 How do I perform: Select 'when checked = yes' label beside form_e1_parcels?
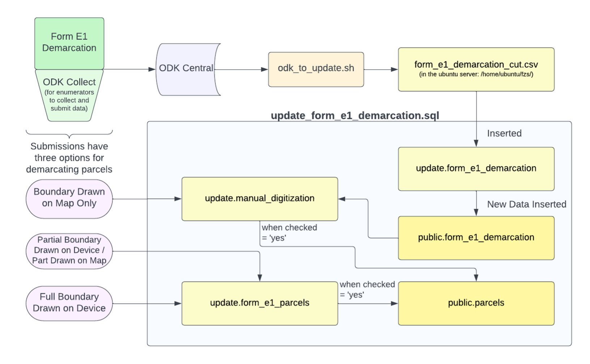(x=367, y=289)
